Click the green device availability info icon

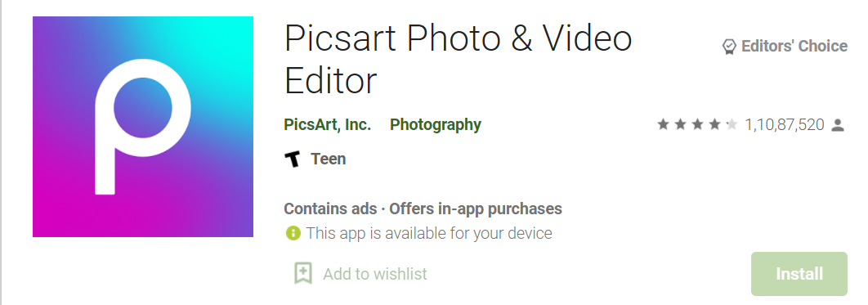293,232
